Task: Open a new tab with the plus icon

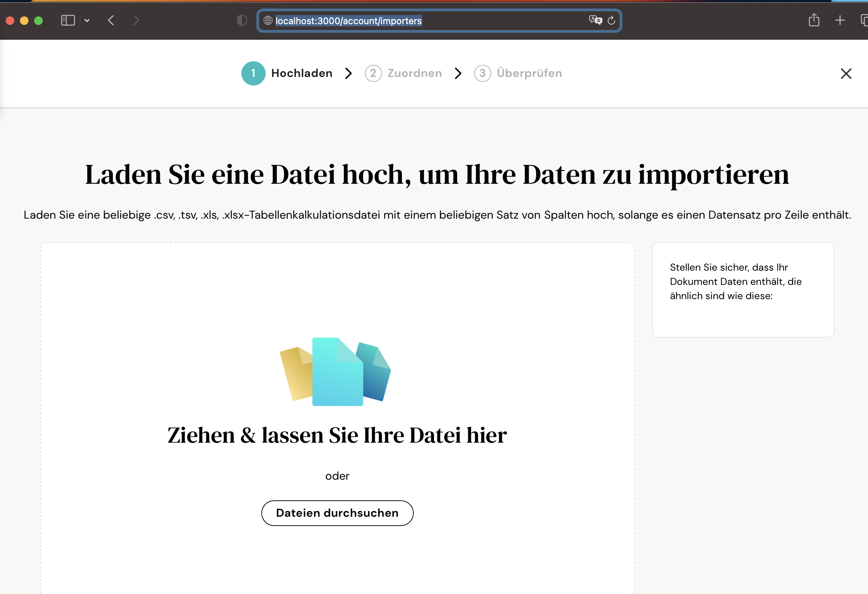Action: click(840, 20)
